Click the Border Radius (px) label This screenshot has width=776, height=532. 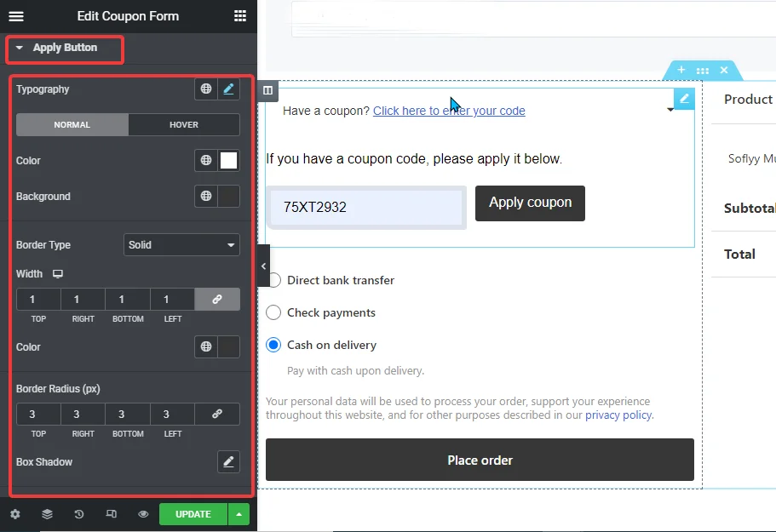58,389
